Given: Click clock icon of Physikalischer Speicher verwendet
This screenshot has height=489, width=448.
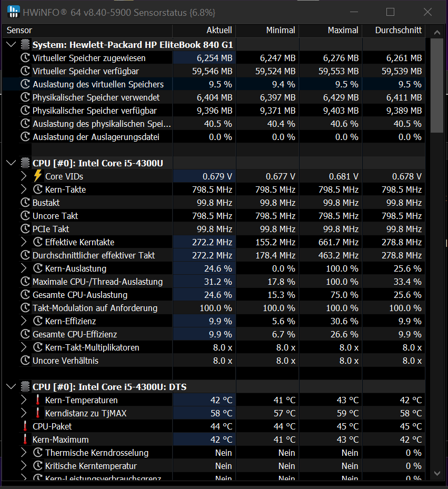Looking at the screenshot, I should click(25, 97).
